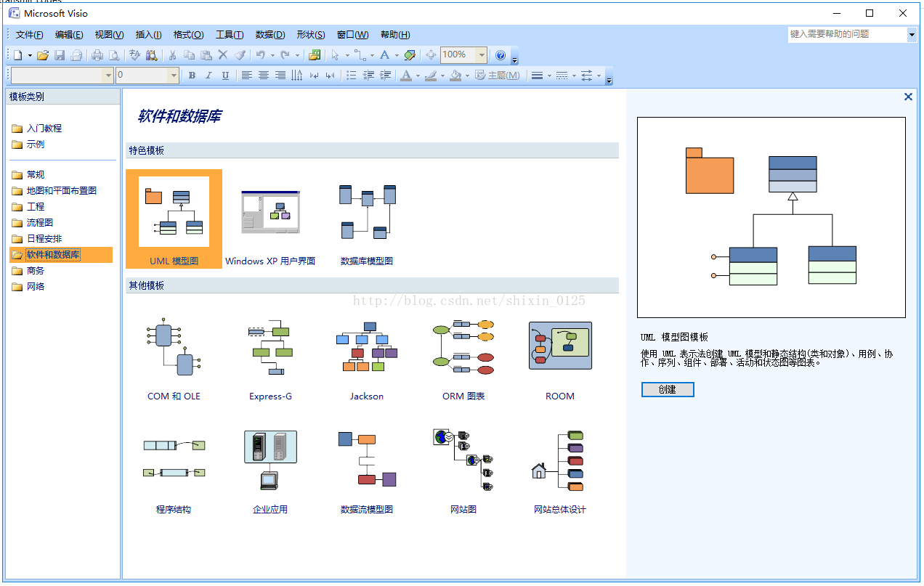
Task: Click the Help question mark icon
Action: click(500, 55)
